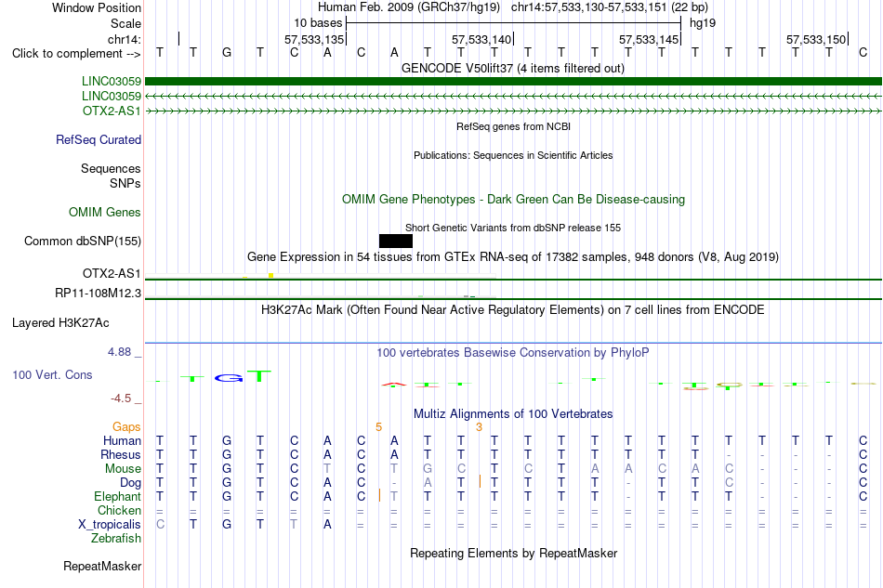Screen dimensions: 883x588
Task: Select the Chicken alignment row label
Action: pos(119,510)
